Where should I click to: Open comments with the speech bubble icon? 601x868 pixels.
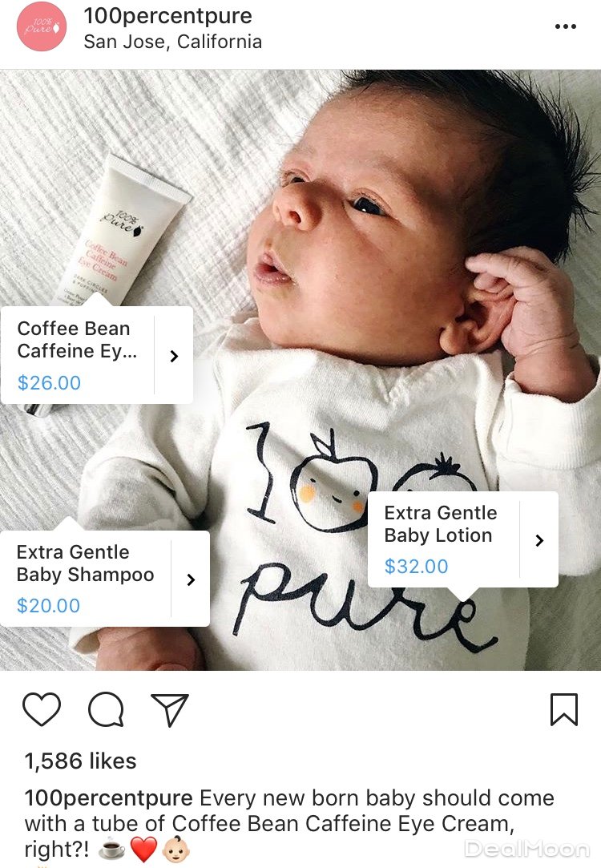[106, 709]
